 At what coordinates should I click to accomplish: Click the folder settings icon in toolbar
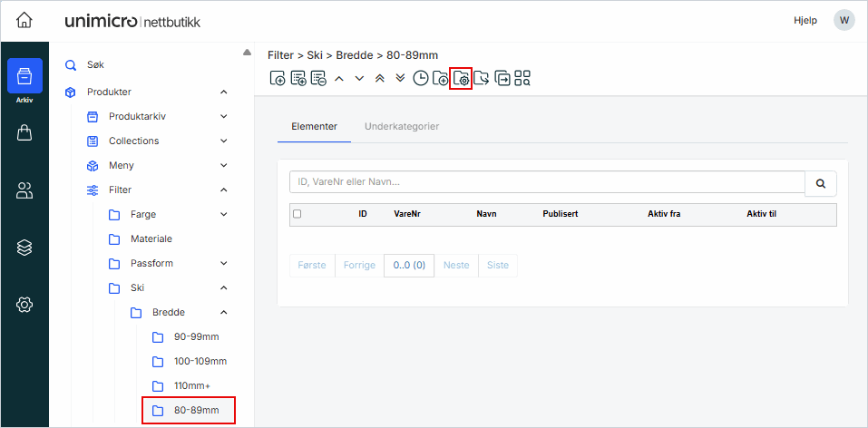[461, 78]
